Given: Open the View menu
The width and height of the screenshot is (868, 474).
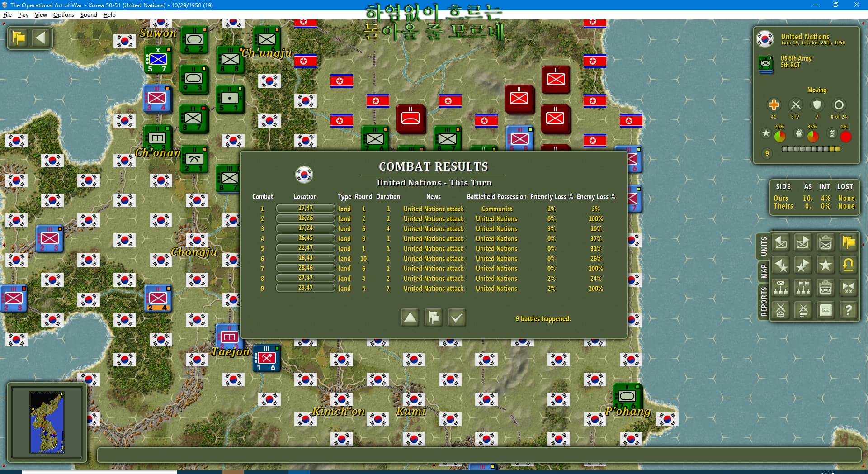Looking at the screenshot, I should [41, 14].
